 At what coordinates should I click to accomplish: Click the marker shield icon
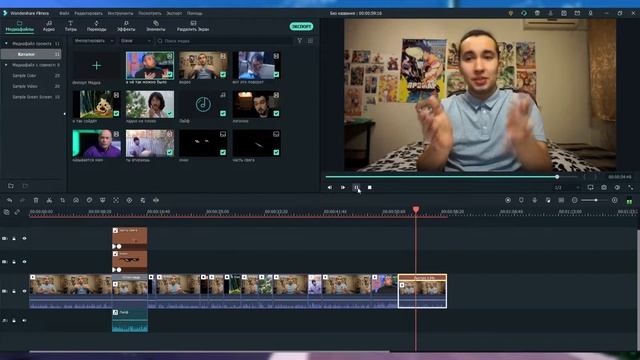(521, 200)
